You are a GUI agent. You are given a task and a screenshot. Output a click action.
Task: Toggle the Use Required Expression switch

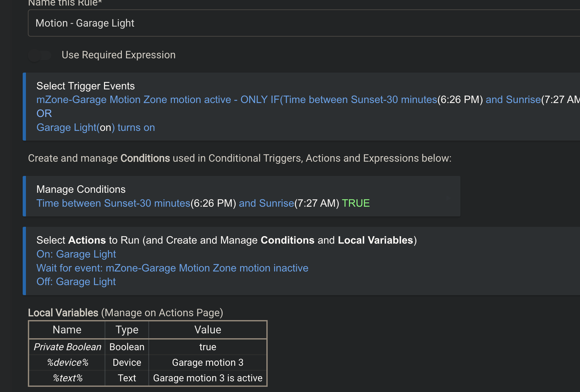pos(40,55)
